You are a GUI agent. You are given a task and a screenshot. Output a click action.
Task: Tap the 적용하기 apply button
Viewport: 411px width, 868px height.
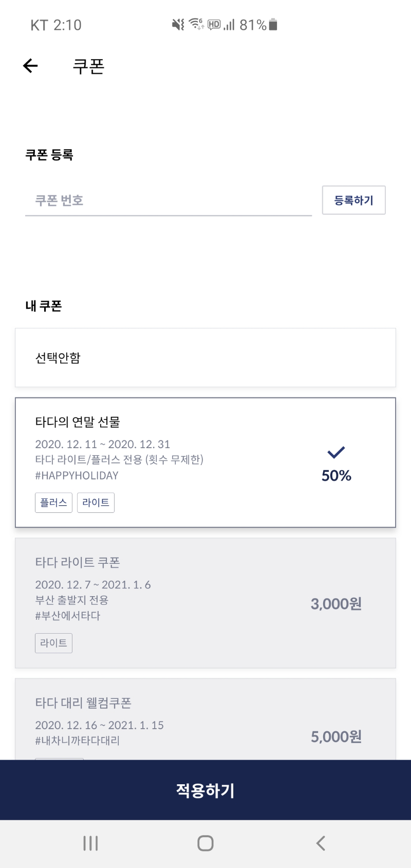[206, 790]
